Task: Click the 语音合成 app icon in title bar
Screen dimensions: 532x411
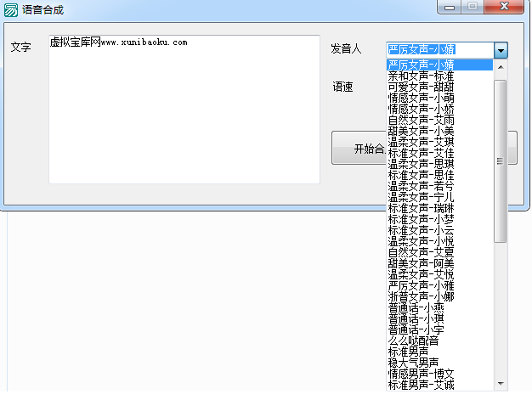Action: (11, 10)
